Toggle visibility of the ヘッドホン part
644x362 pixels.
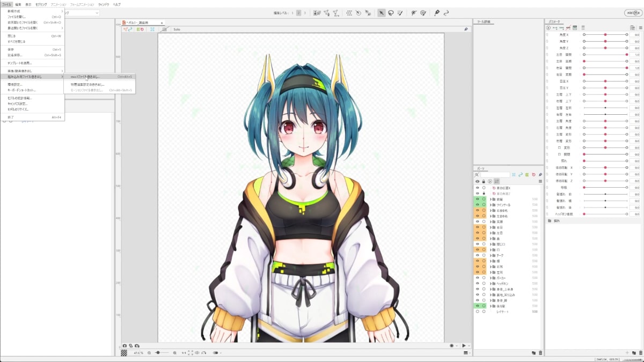click(x=477, y=284)
